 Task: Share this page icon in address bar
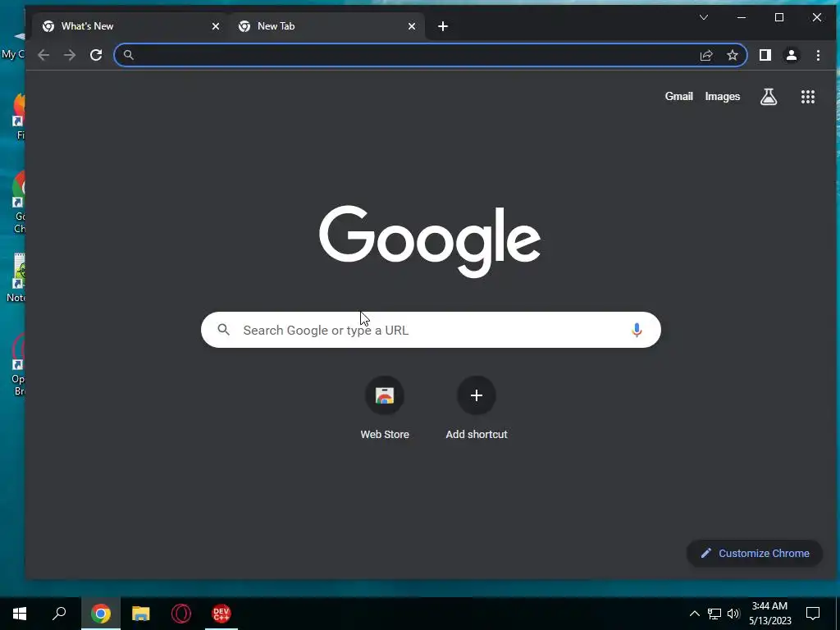point(706,55)
